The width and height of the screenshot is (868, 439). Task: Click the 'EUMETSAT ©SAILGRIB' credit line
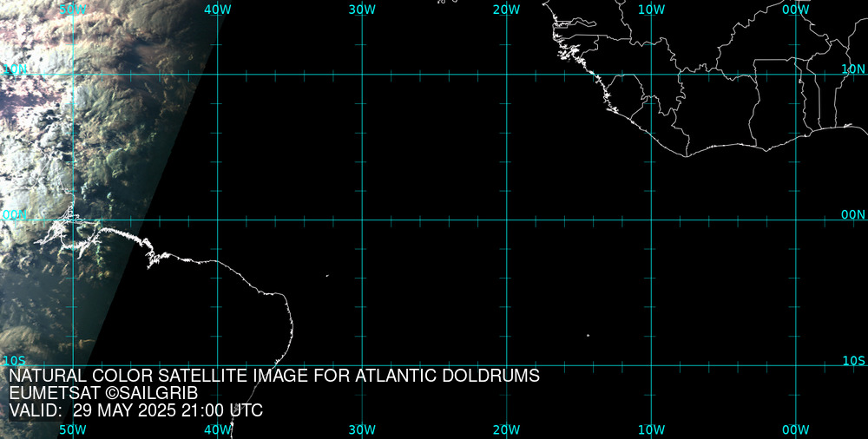point(103,394)
